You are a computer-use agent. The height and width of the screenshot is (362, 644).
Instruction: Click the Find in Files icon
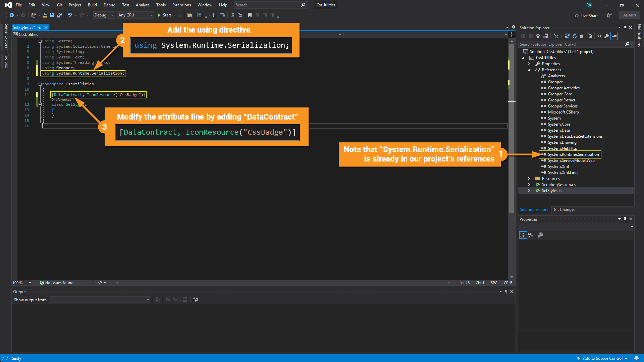[190, 15]
